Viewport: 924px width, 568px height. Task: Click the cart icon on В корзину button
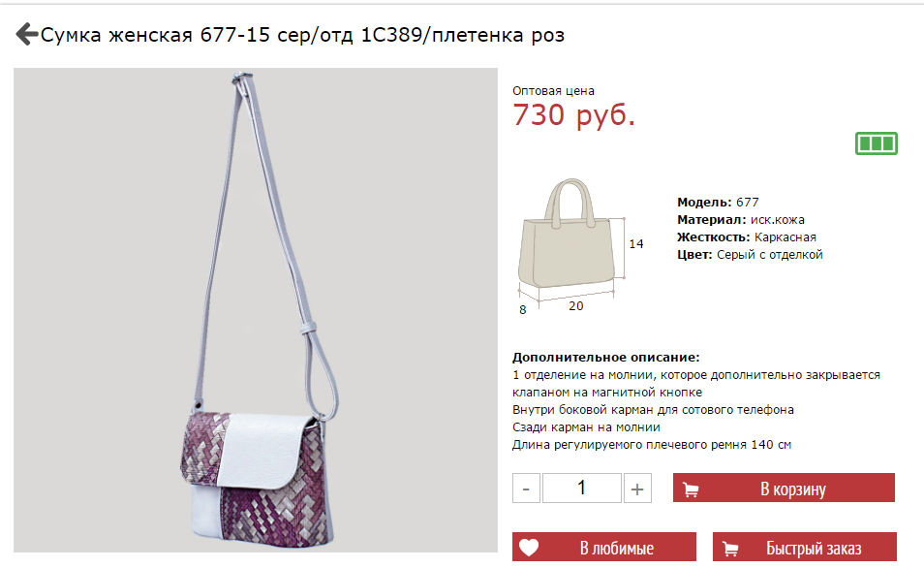tap(691, 489)
